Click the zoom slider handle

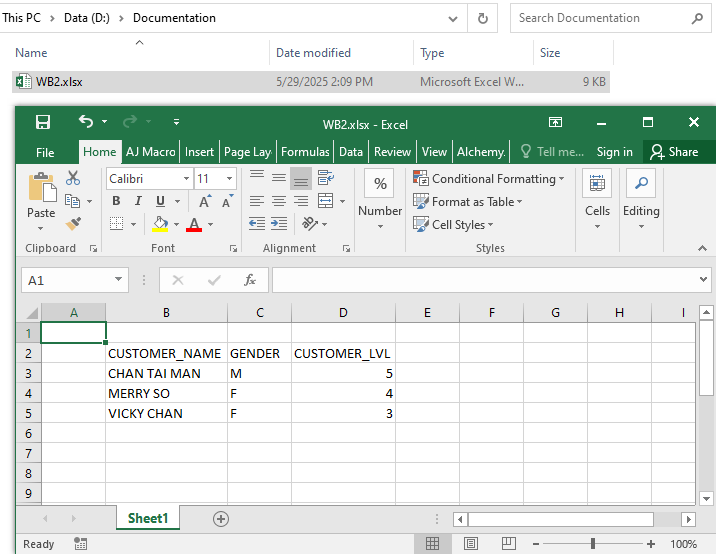[x=593, y=544]
